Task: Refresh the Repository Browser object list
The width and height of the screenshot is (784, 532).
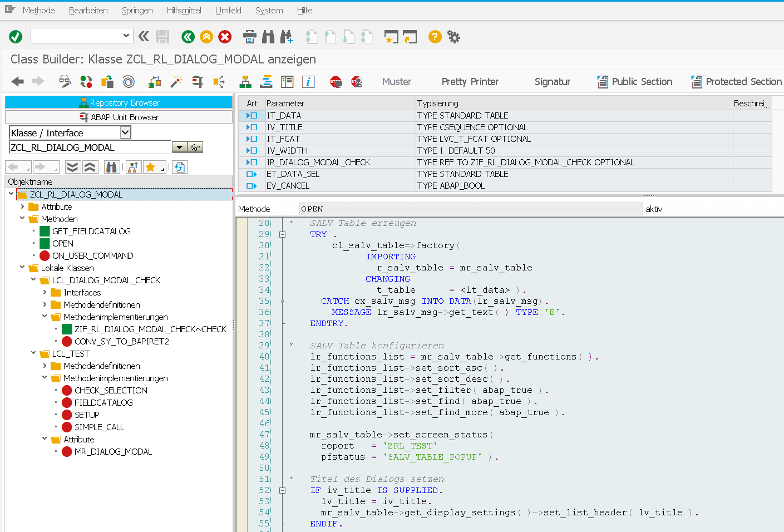Action: 179,166
